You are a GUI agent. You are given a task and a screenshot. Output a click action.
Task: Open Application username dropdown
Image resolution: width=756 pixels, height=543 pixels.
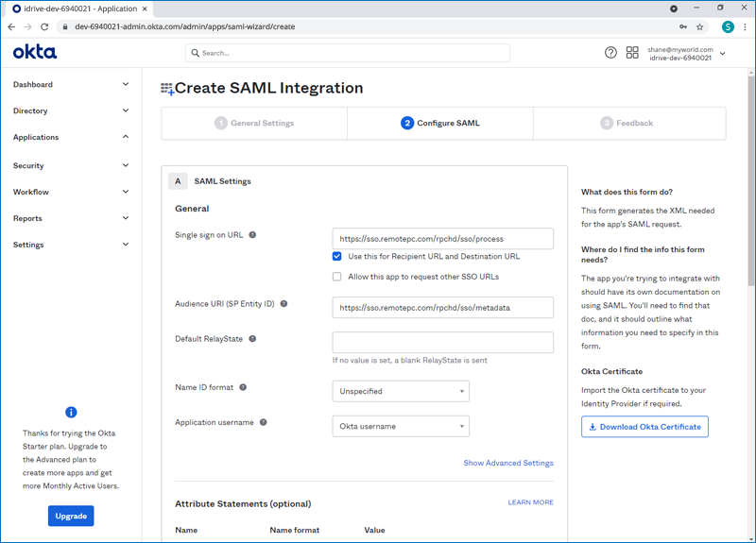[401, 426]
